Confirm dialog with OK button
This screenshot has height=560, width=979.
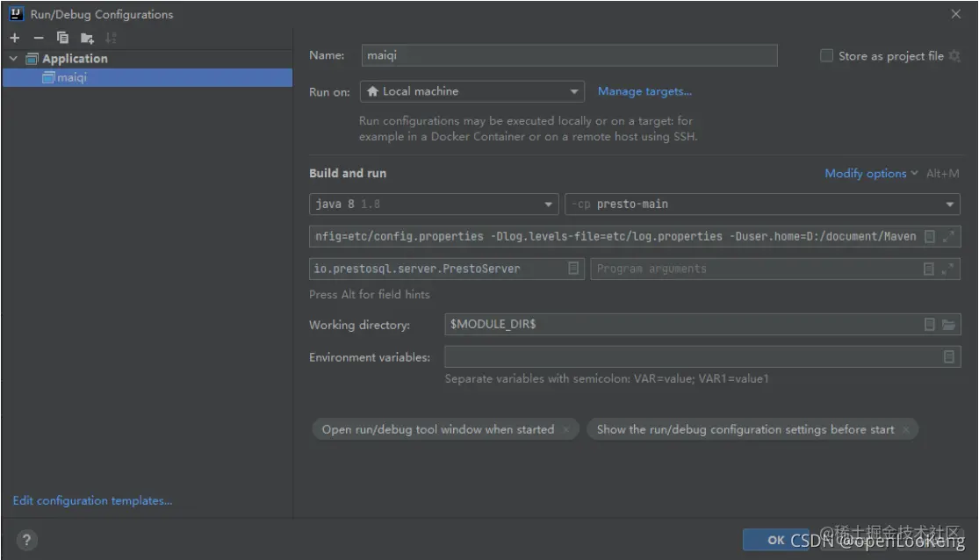coord(775,540)
